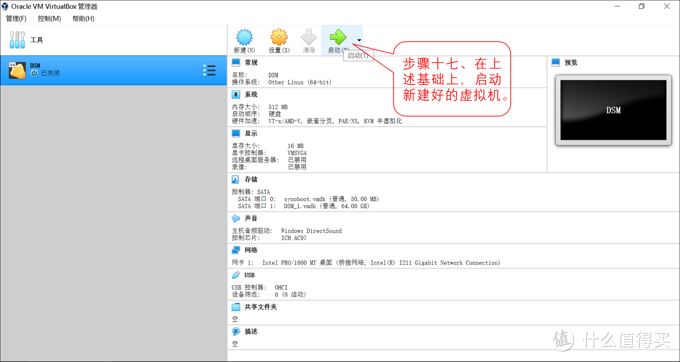Screen dimensions: 680x362
Task: Click the 已关闭 powered-off status text
Action: point(50,73)
